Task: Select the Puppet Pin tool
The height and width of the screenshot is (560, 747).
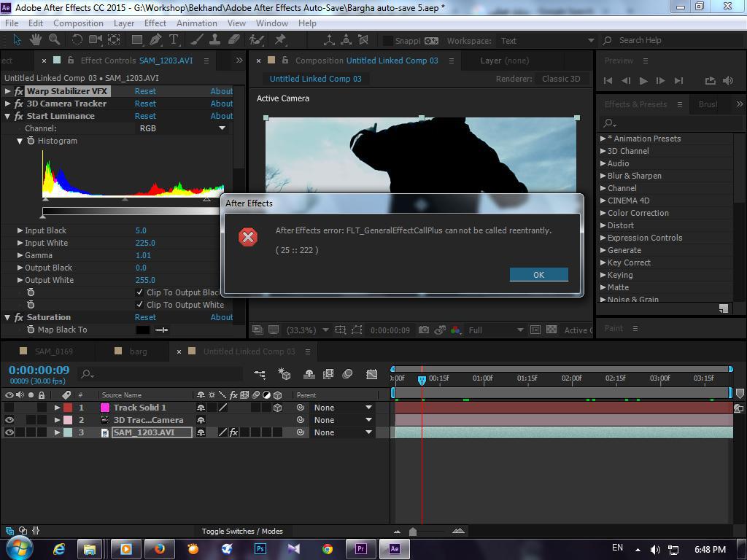Action: tap(280, 40)
